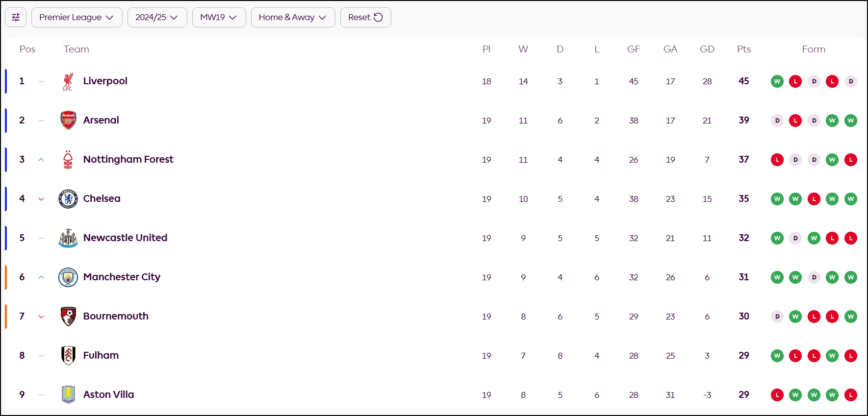The height and width of the screenshot is (416, 868).
Task: Click Liverpool's first green W form badge
Action: [x=777, y=81]
